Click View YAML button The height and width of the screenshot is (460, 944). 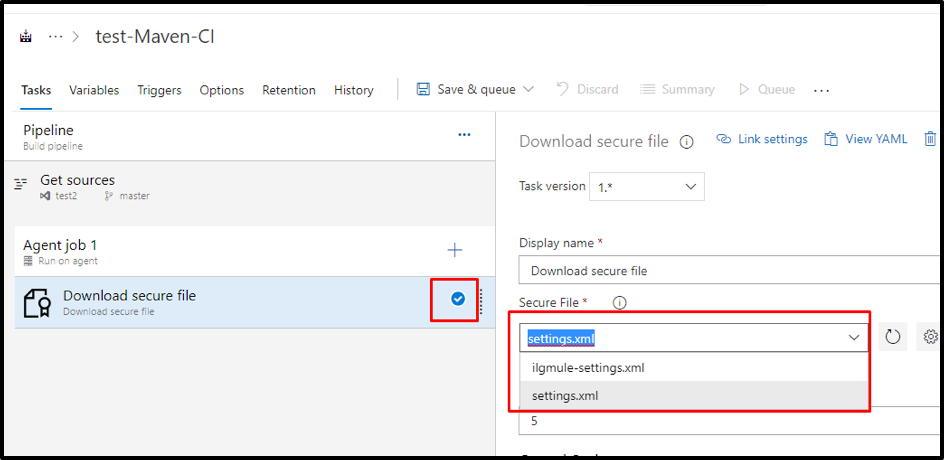click(866, 139)
